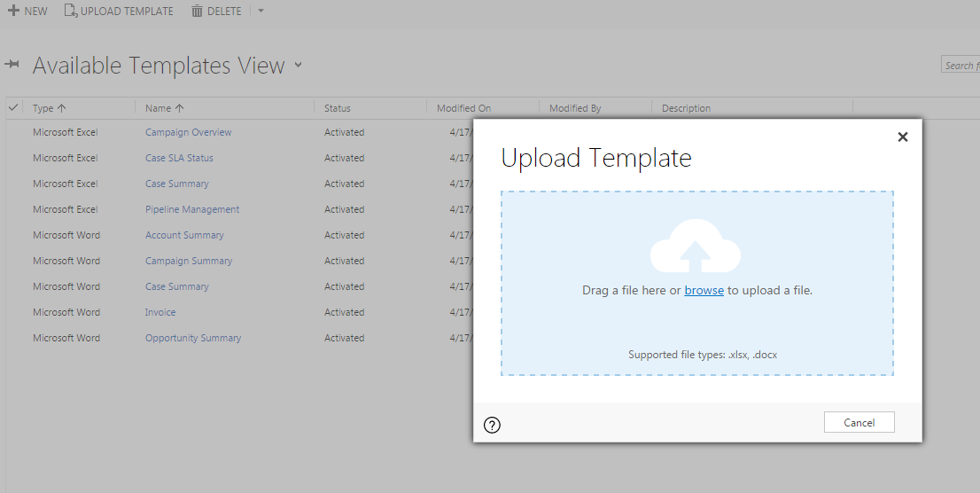
Task: Click the Upload Template dialog heading
Action: [596, 158]
